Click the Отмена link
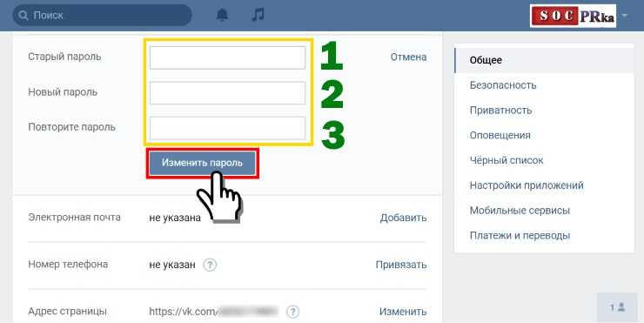The width and height of the screenshot is (644, 323). coord(408,57)
